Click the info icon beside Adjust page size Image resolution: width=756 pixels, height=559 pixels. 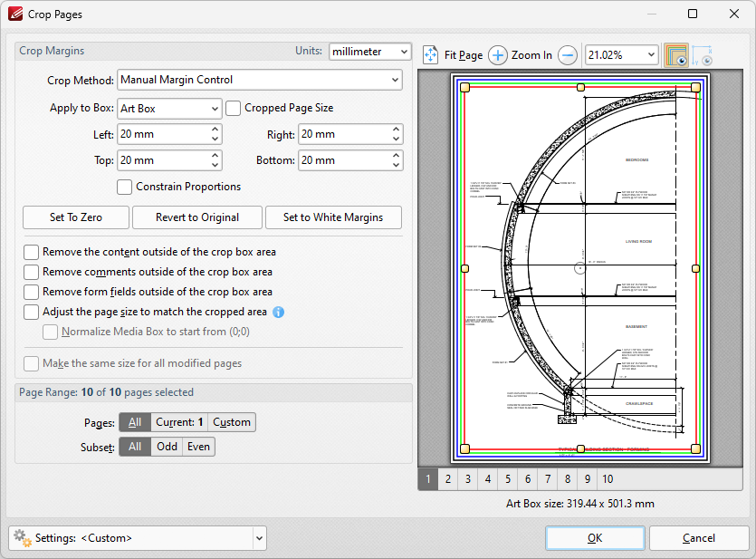pyautogui.click(x=279, y=312)
